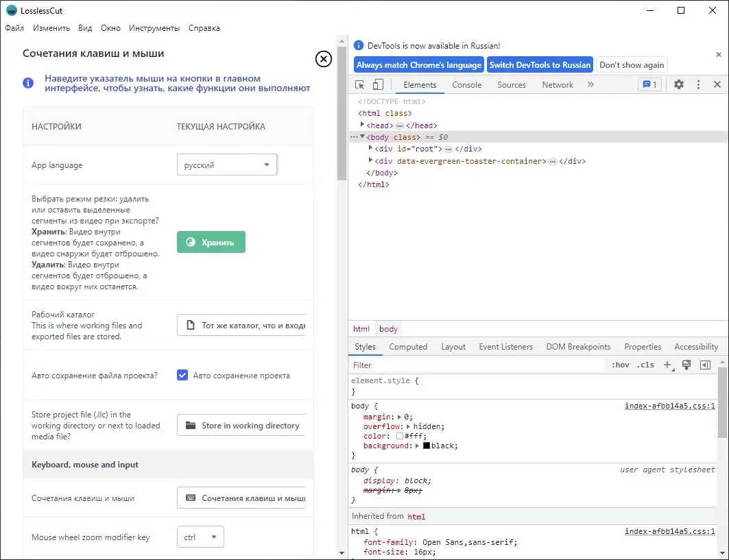Toggle the :hov element state panel
The height and width of the screenshot is (560, 729).
click(620, 365)
